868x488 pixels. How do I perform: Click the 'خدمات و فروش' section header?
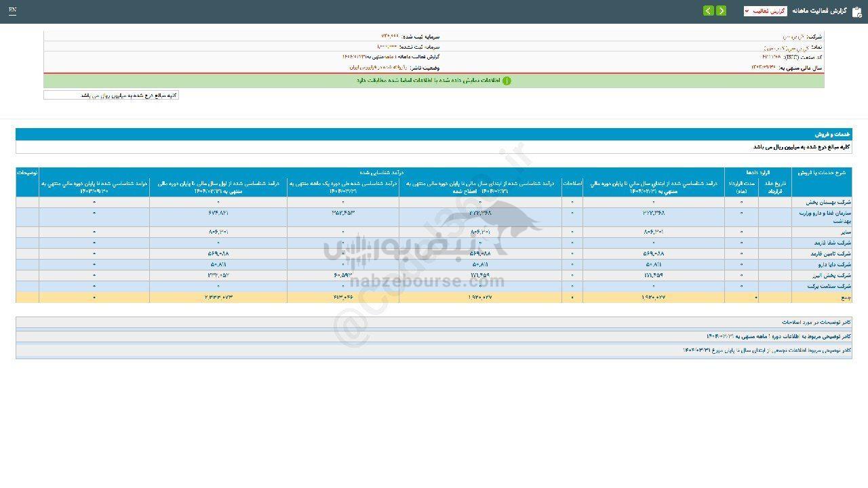click(833, 134)
